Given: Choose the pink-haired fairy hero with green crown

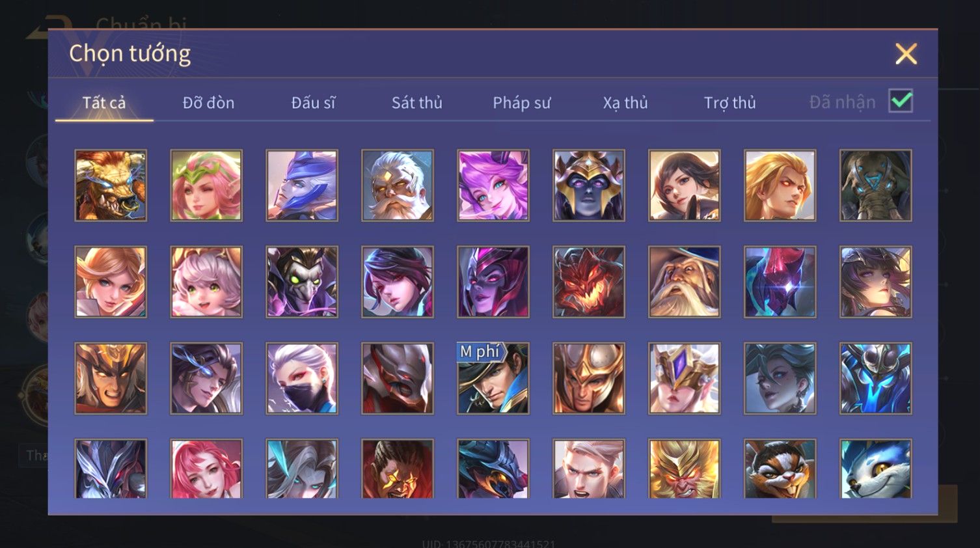Looking at the screenshot, I should click(x=206, y=185).
